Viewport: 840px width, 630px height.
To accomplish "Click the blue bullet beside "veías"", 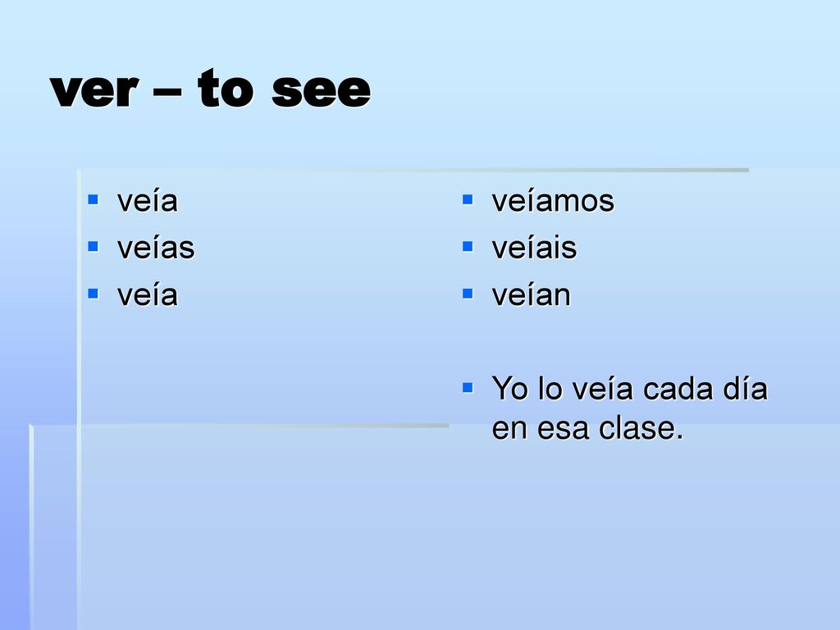I will [x=94, y=246].
